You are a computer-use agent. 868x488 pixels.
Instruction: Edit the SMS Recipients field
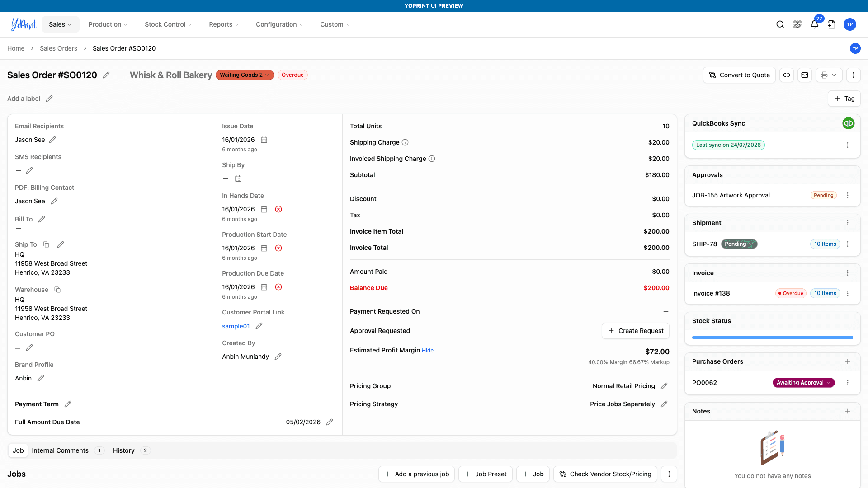[29, 170]
